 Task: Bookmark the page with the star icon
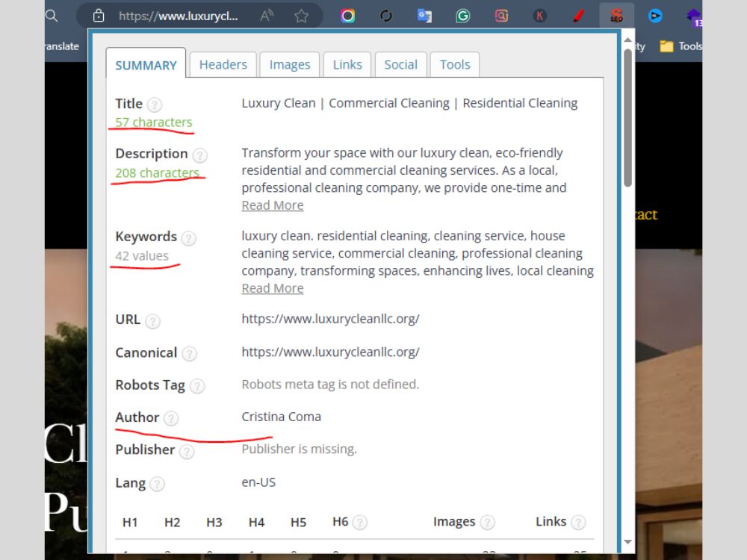pyautogui.click(x=301, y=16)
